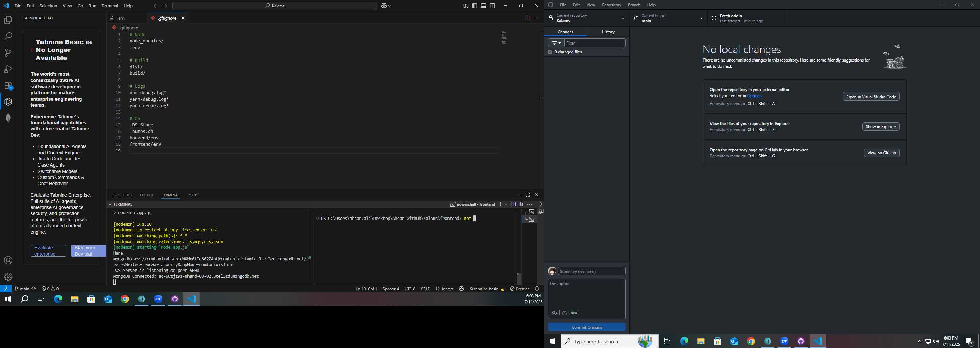Customize layout icon in VS Code title bar

[x=465, y=6]
